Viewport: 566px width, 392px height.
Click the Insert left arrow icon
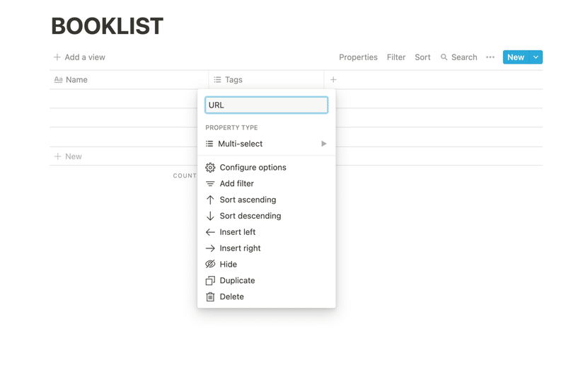210,232
